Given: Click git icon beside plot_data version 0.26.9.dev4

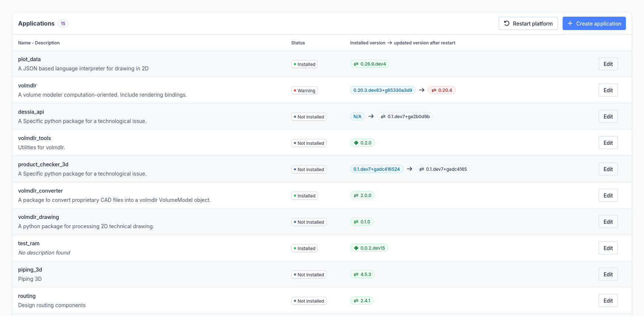Looking at the screenshot, I should [x=356, y=64].
